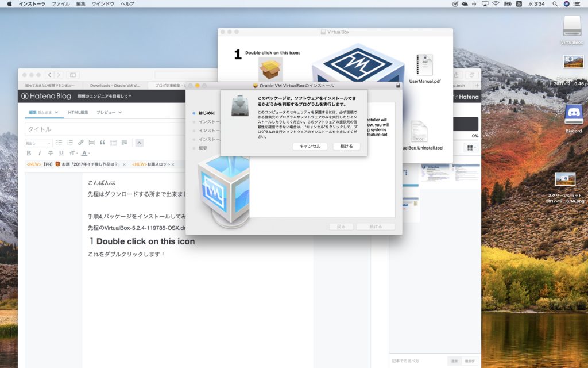Click the checkmark status icon in menu bar
The width and height of the screenshot is (588, 368).
click(455, 4)
